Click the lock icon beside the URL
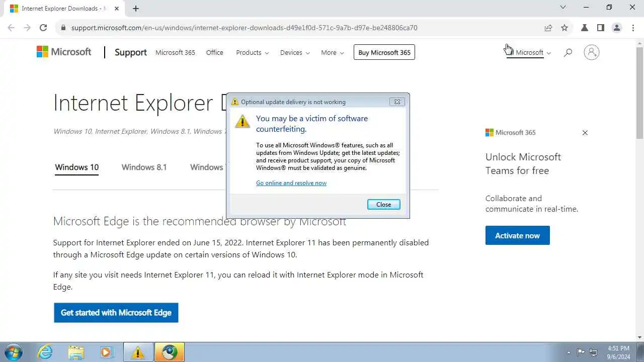Screen dimensions: 644x362 coord(63,28)
